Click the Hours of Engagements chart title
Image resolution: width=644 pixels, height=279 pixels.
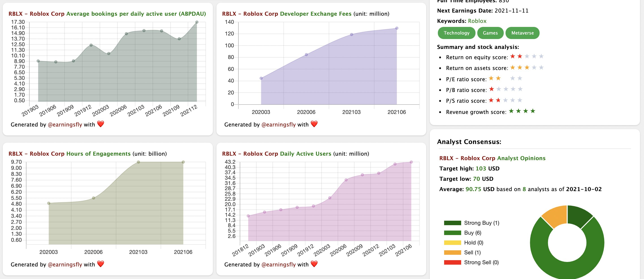point(87,154)
